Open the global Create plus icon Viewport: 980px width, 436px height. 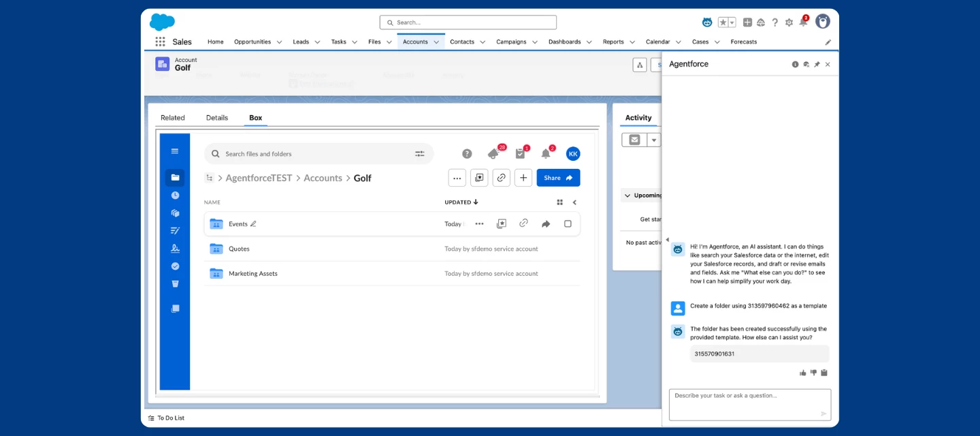pos(747,22)
